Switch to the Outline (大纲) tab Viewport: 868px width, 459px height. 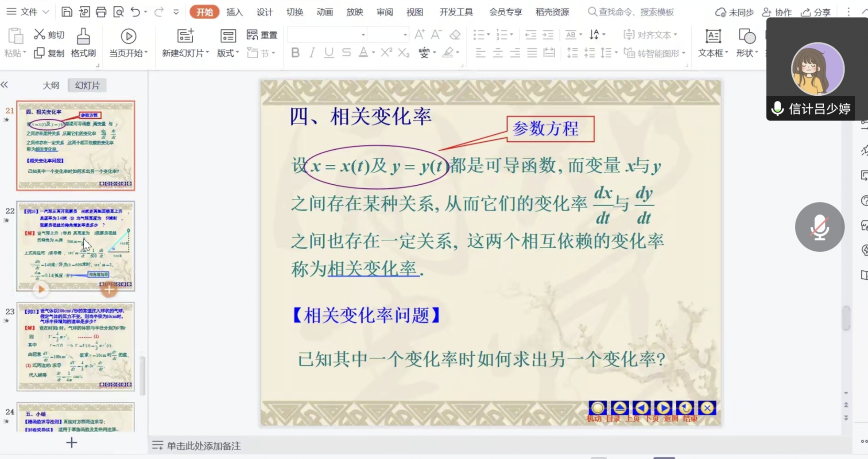(x=50, y=85)
